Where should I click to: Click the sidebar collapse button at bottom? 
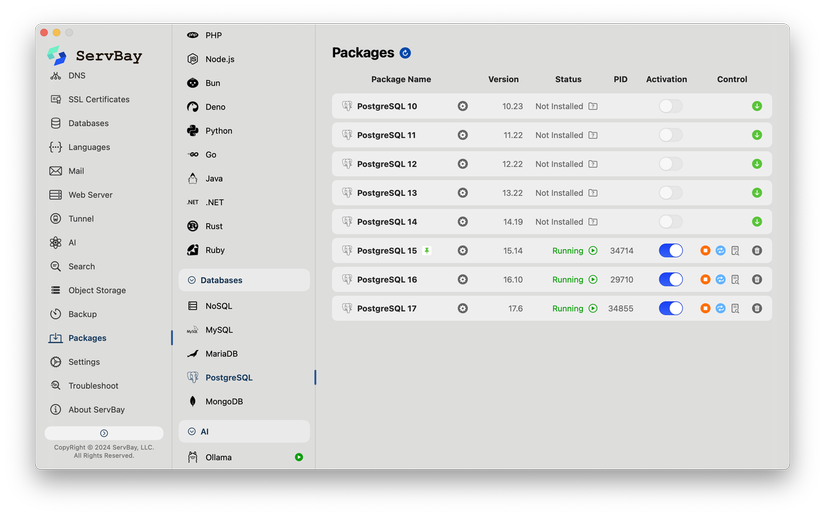(104, 433)
